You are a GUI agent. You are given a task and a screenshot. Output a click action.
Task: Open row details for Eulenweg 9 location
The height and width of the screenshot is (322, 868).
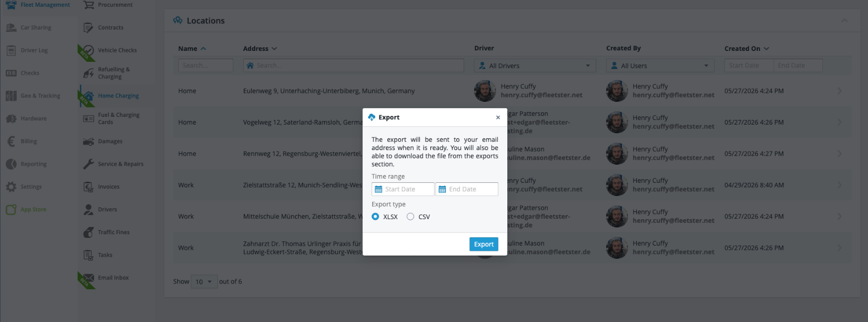[839, 91]
